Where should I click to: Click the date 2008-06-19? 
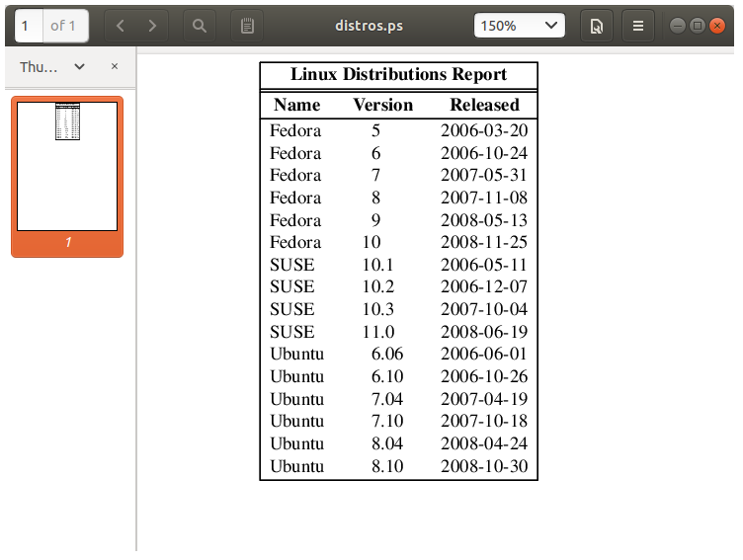tap(484, 332)
